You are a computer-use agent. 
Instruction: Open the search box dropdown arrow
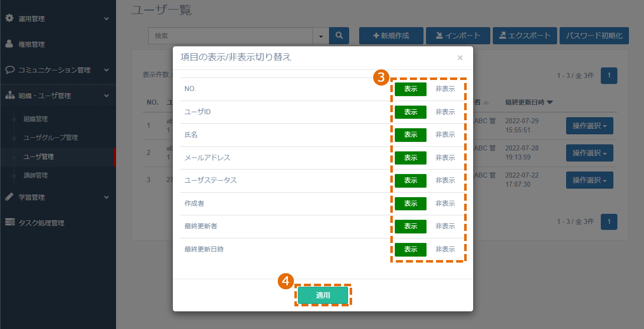[320, 36]
